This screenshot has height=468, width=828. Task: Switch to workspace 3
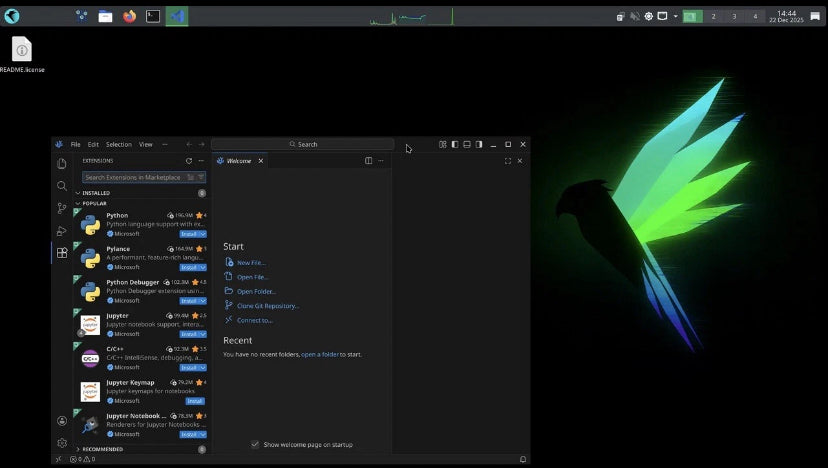pyautogui.click(x=734, y=16)
